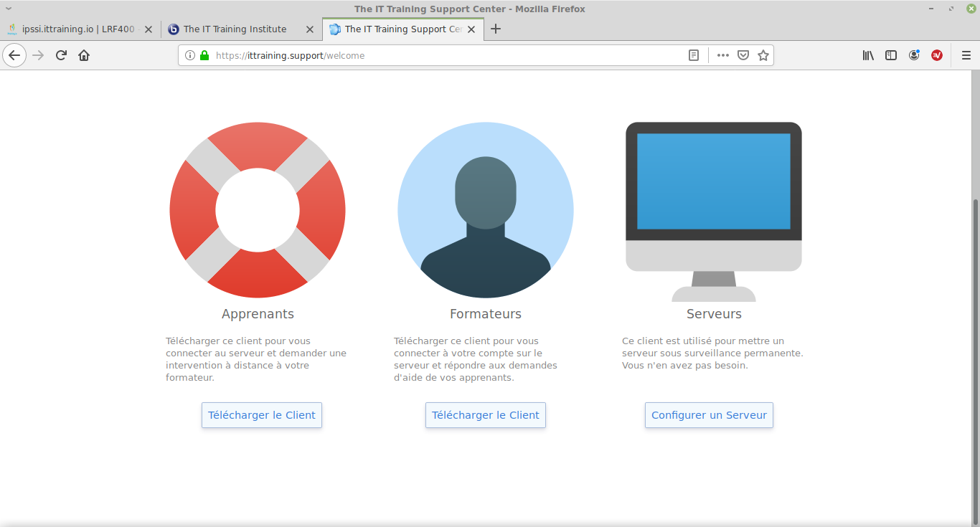Reload the current page
This screenshot has height=527, width=980.
point(62,55)
